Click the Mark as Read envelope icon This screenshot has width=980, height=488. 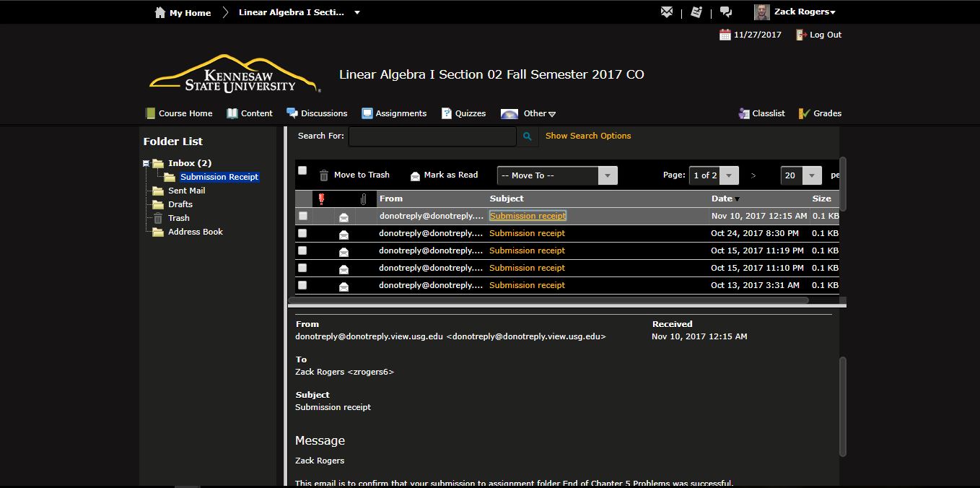click(x=414, y=175)
